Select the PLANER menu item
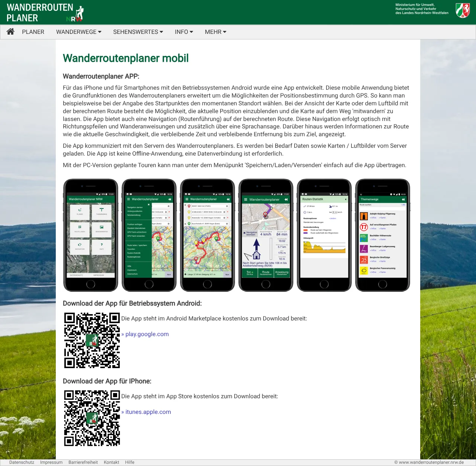Image resolution: width=476 pixels, height=466 pixels. click(x=33, y=32)
